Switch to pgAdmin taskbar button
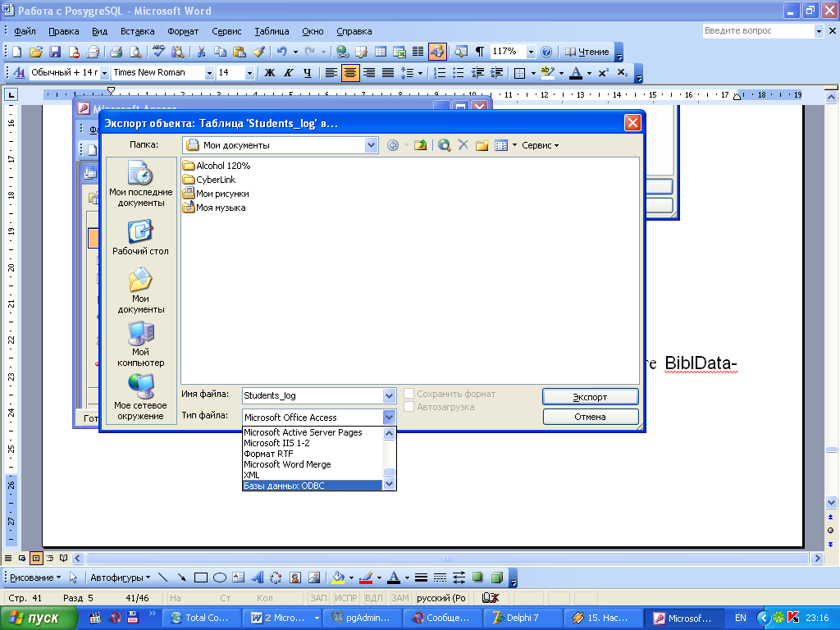 click(361, 619)
